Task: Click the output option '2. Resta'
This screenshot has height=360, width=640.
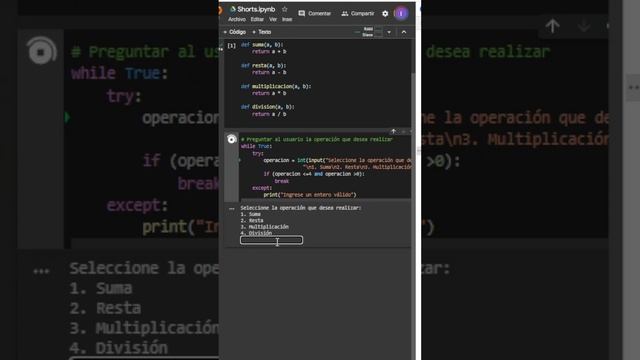Action: point(252,220)
